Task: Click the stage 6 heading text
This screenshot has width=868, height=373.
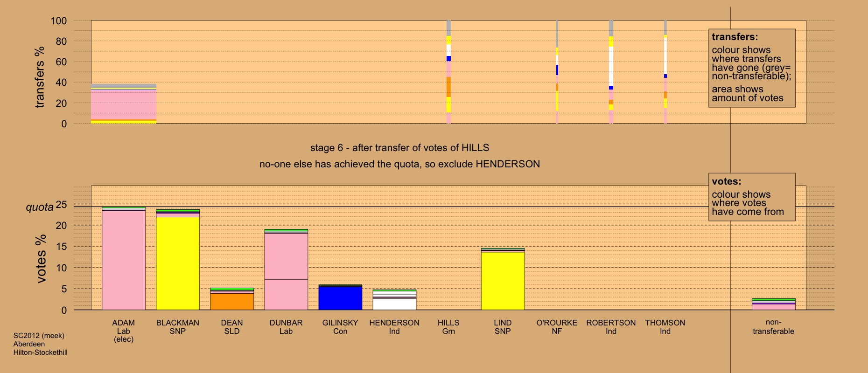Action: [x=399, y=148]
